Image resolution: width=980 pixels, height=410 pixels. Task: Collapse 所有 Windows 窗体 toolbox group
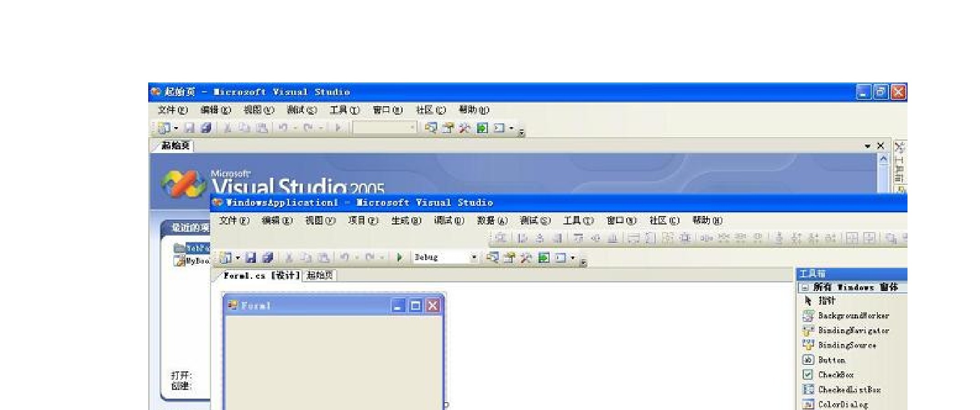(805, 287)
